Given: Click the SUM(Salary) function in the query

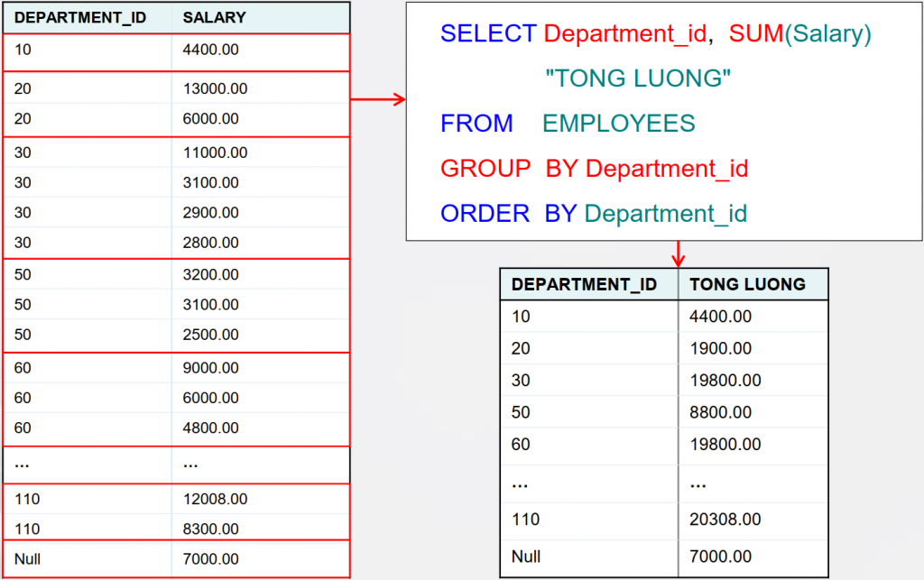Looking at the screenshot, I should tap(800, 34).
